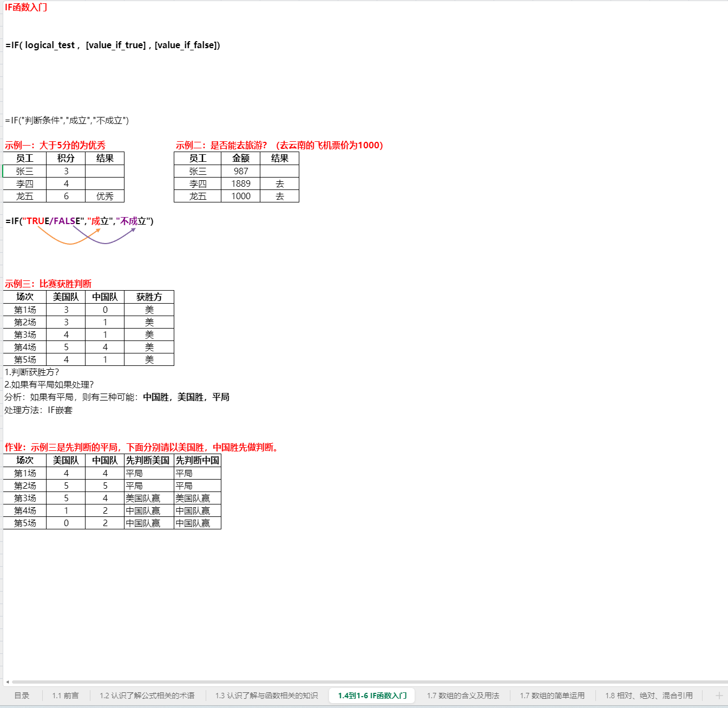Open the 1.8 相对、绝对、混合引用 tab
This screenshot has height=708, width=728.
(x=648, y=696)
